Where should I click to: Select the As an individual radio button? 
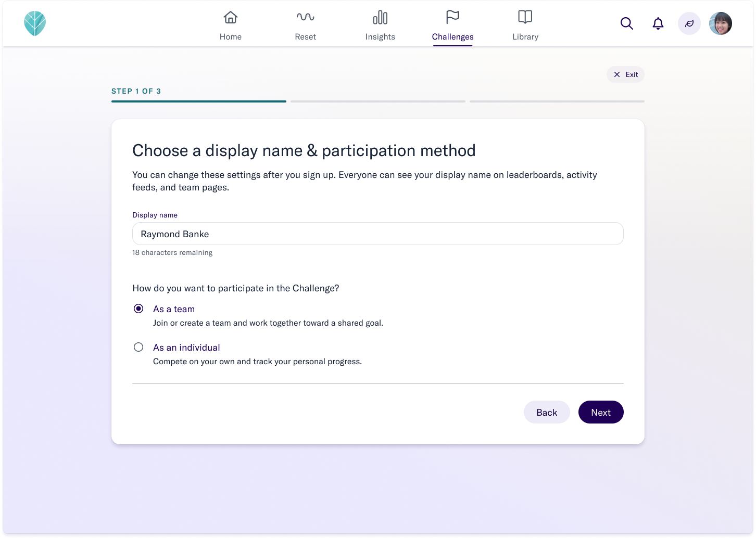pos(138,347)
